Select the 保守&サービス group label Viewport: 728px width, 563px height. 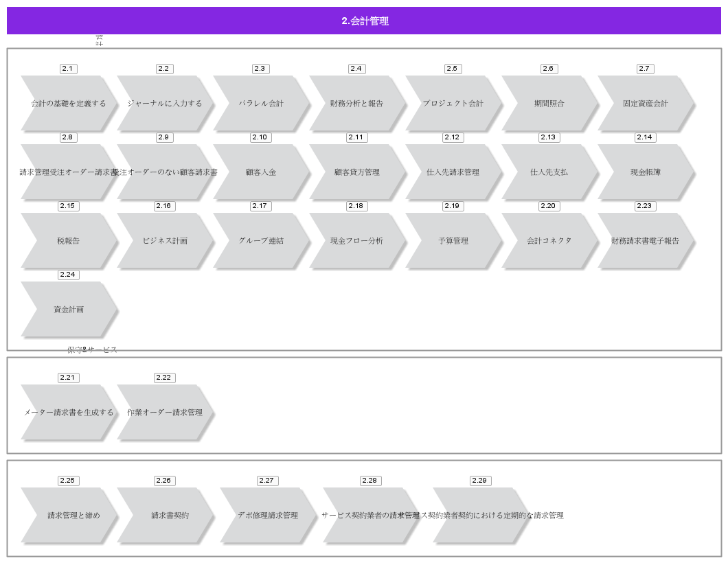(92, 350)
